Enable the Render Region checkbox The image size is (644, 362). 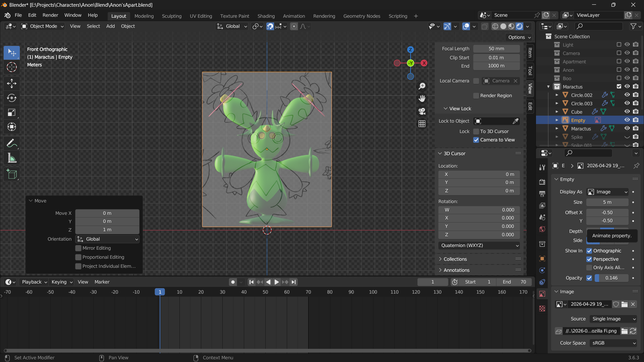click(476, 96)
